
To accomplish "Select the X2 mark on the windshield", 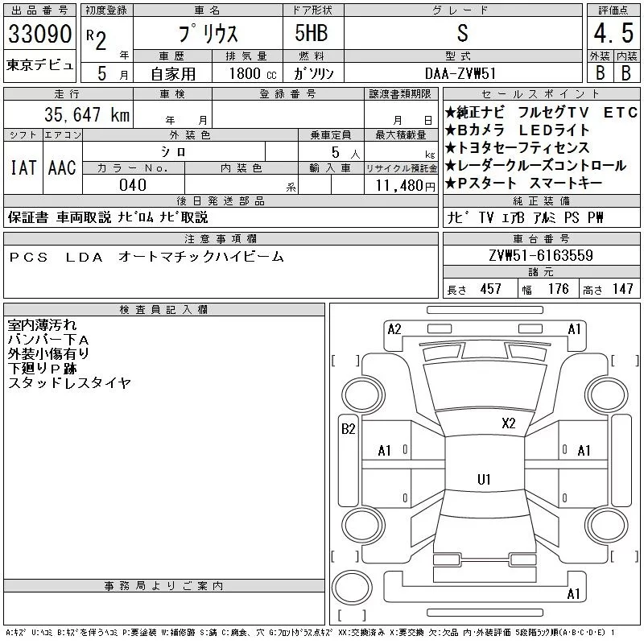I will tap(509, 423).
